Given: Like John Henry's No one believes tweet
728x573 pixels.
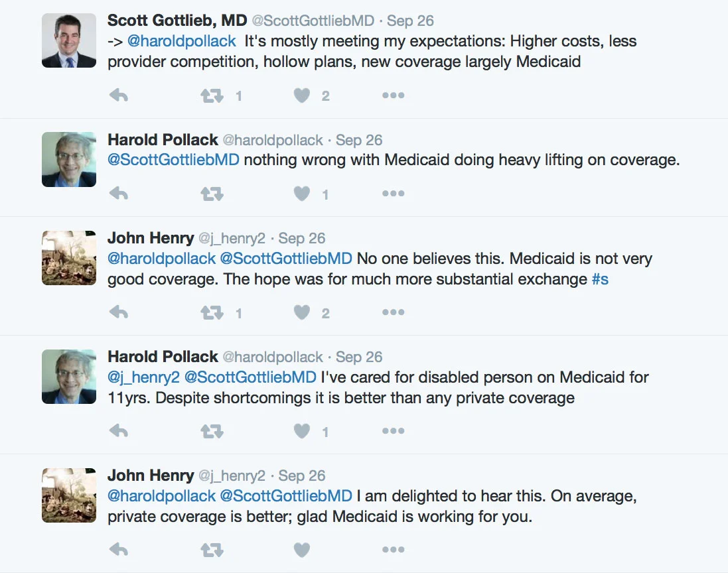Looking at the screenshot, I should [302, 312].
